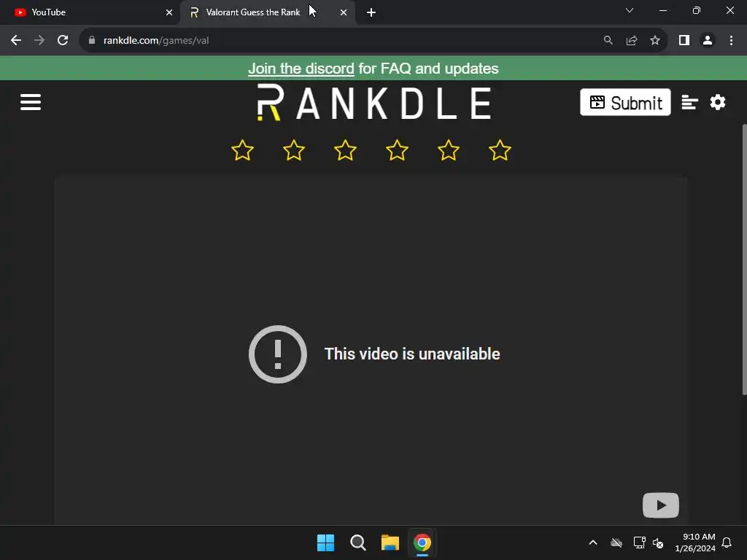Click the 'This video is unavailable' text

tap(412, 354)
